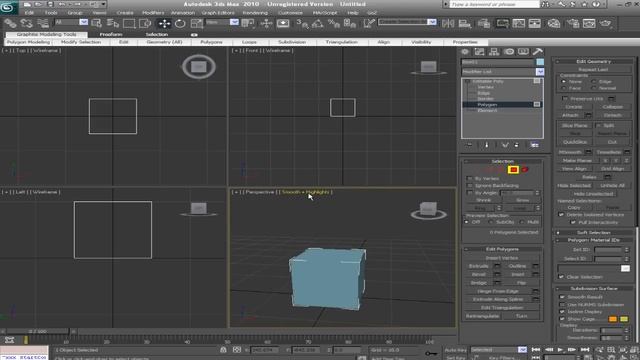Image resolution: width=640 pixels, height=360 pixels.
Task: Collapse the Edit Polygons rollout
Action: point(502,249)
